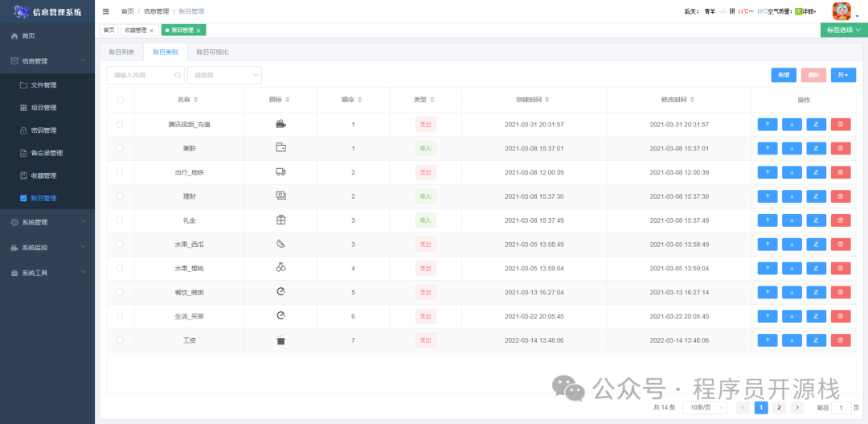Click the 删除 batch delete button

[x=813, y=75]
